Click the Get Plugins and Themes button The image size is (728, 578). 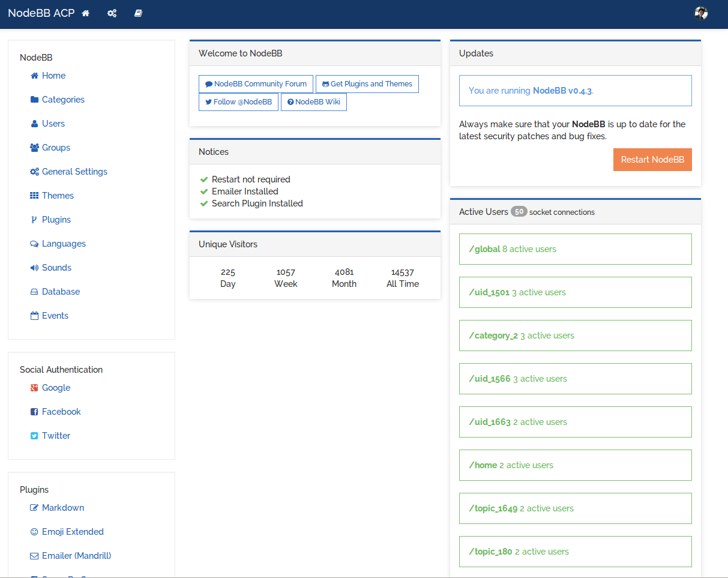(x=367, y=84)
